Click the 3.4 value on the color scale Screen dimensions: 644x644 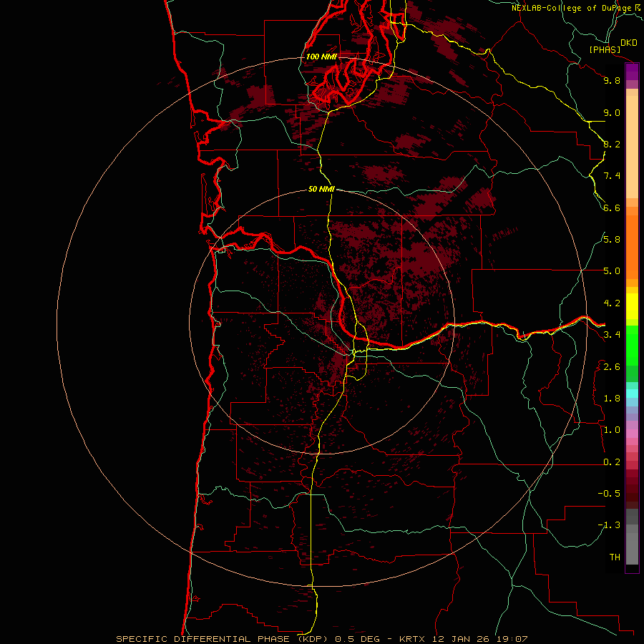click(612, 335)
